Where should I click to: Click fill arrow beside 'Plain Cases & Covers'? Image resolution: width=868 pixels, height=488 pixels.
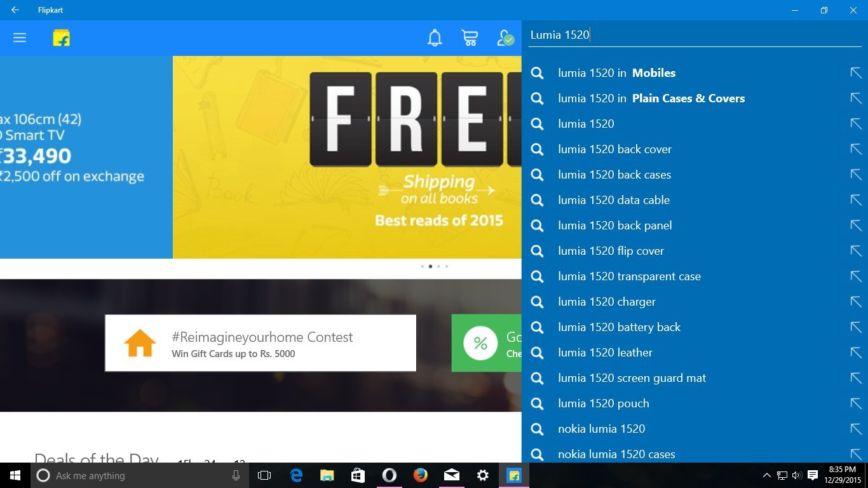pos(856,98)
